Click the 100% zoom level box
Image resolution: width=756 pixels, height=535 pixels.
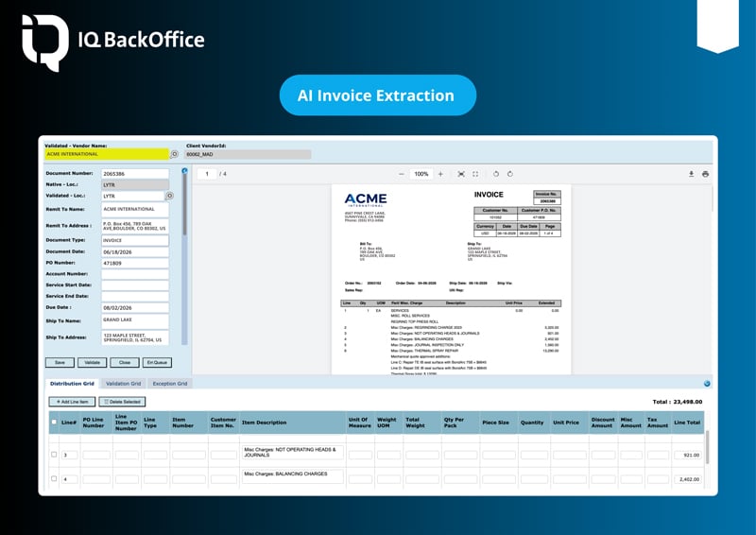click(421, 174)
